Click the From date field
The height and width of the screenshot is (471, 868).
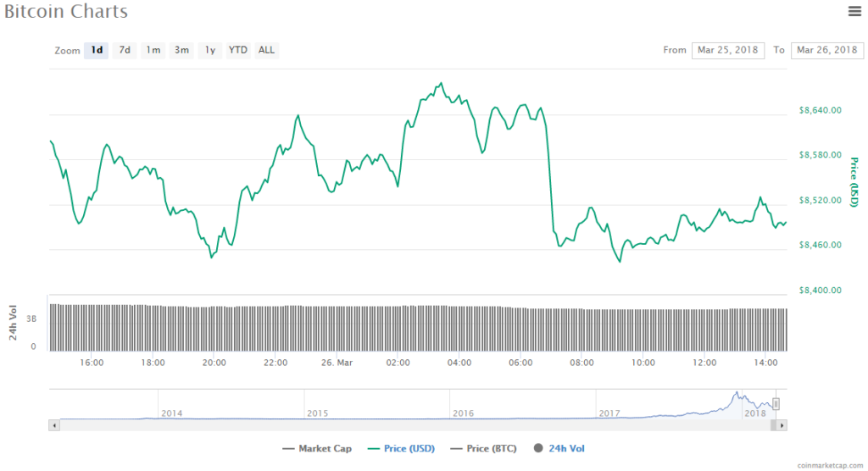click(728, 50)
